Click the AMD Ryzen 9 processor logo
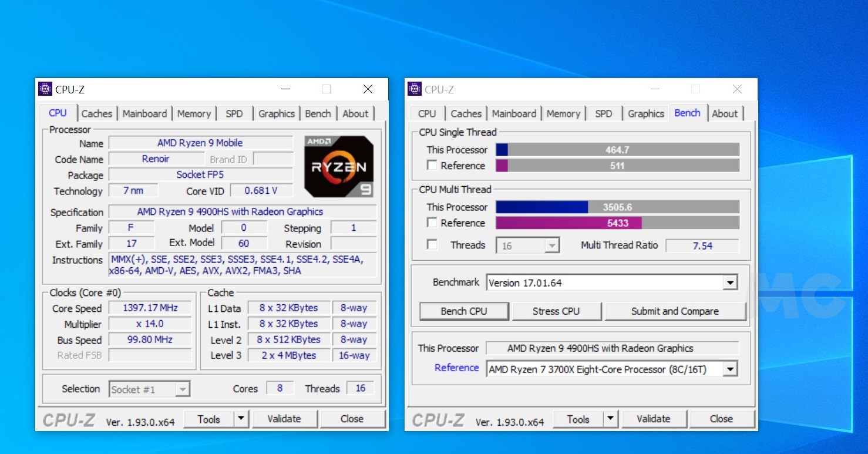The width and height of the screenshot is (868, 454). [x=339, y=166]
